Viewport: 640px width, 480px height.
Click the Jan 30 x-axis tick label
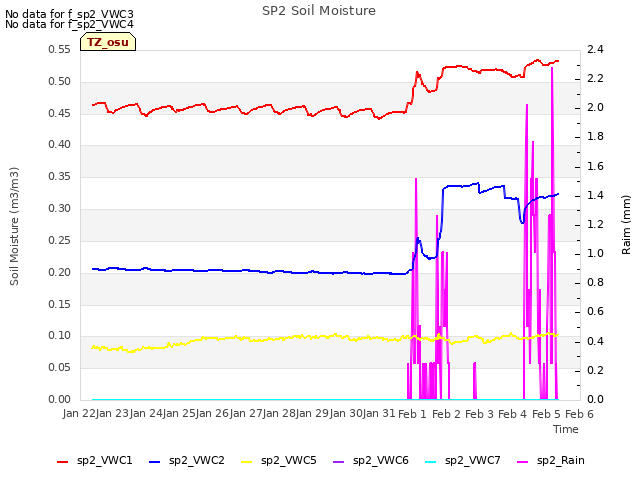coord(347,414)
